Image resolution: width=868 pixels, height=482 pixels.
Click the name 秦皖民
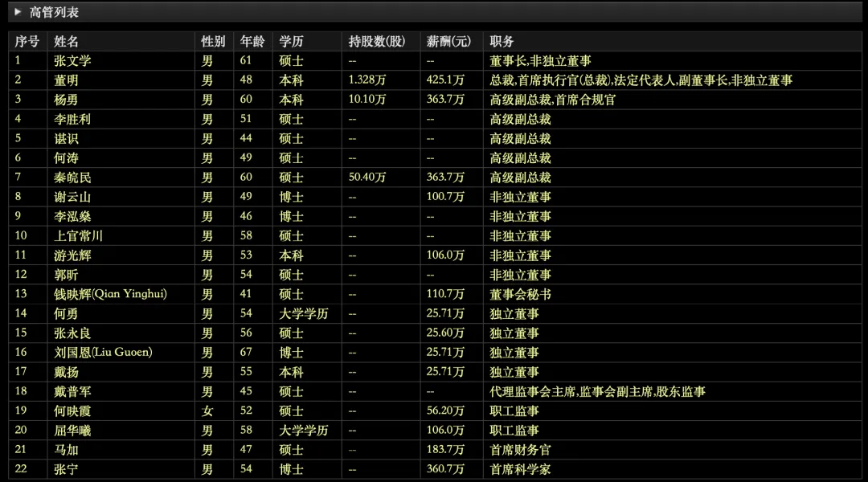point(73,177)
